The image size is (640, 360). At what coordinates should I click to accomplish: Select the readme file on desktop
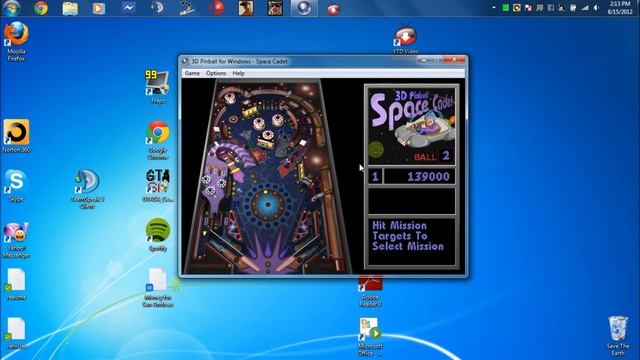16,284
